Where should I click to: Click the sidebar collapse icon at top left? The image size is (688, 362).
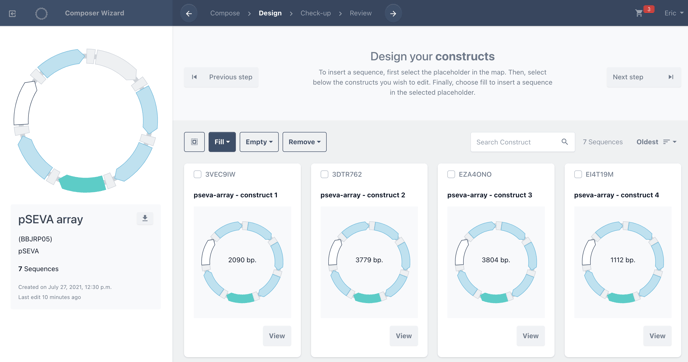[x=12, y=14]
